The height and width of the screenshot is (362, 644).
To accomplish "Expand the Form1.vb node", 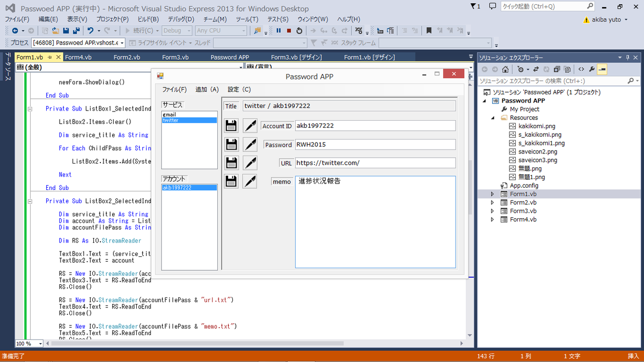I will point(492,194).
